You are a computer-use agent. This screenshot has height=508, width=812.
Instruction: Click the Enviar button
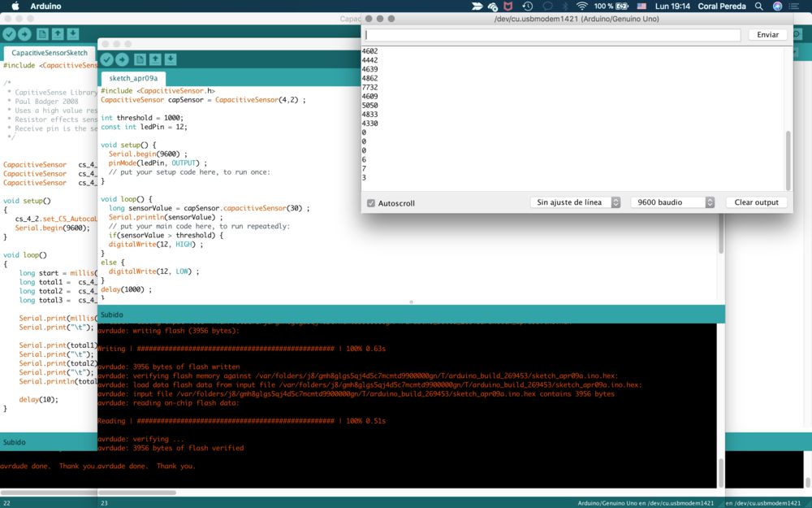tap(767, 35)
